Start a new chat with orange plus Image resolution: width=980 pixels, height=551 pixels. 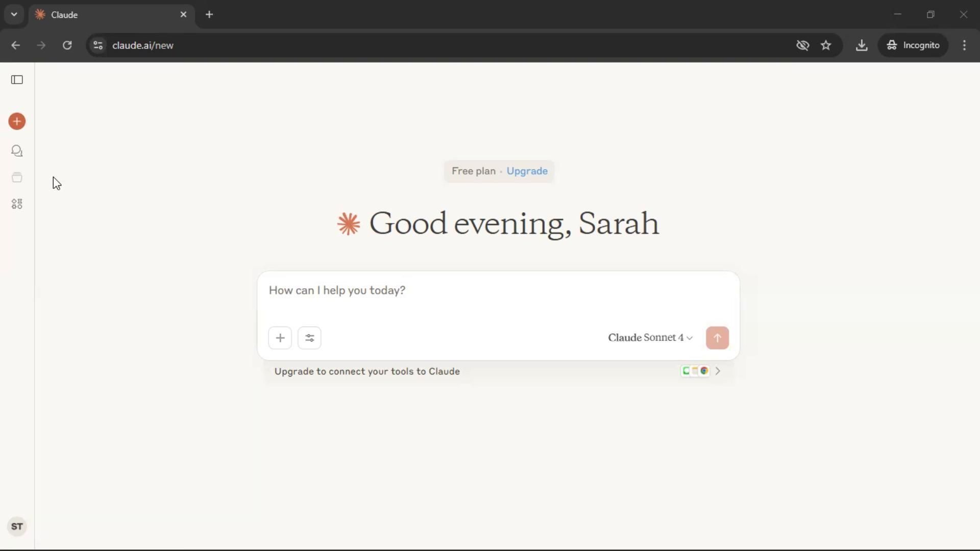pos(17,121)
